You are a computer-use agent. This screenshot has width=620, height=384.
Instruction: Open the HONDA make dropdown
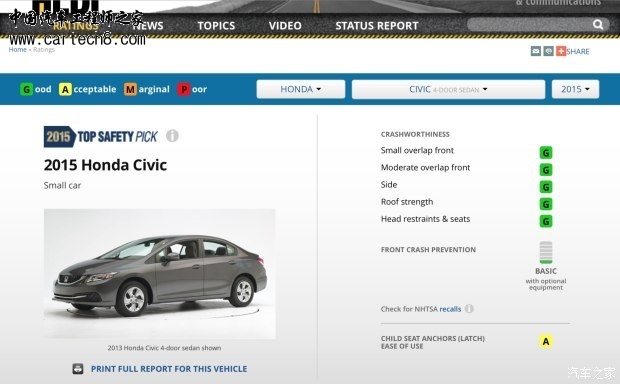pos(301,89)
